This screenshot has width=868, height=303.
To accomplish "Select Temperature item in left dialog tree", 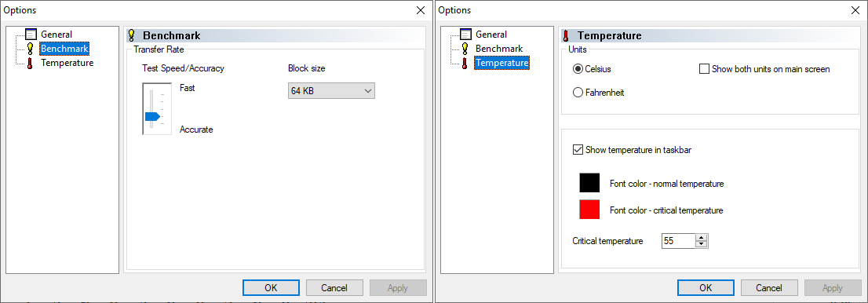I will 67,63.
